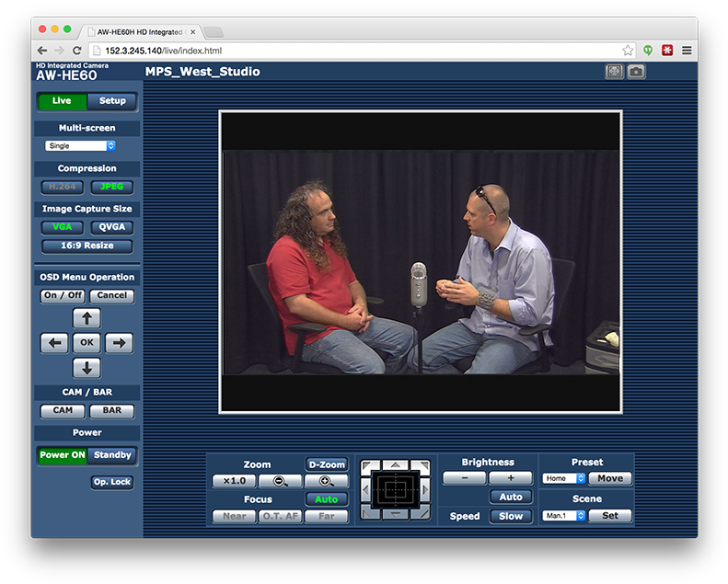
Task: Click the browser back arrow
Action: click(x=42, y=51)
